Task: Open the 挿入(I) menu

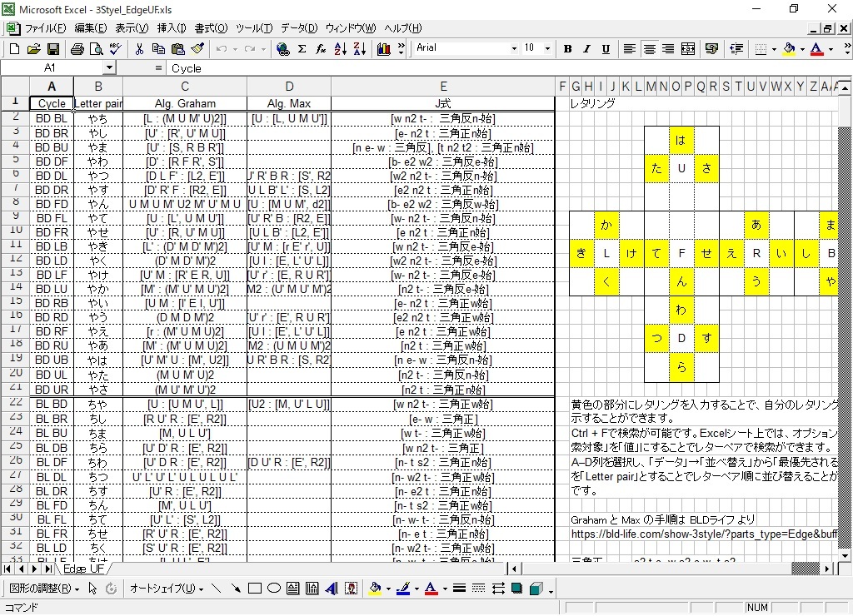Action: click(172, 28)
